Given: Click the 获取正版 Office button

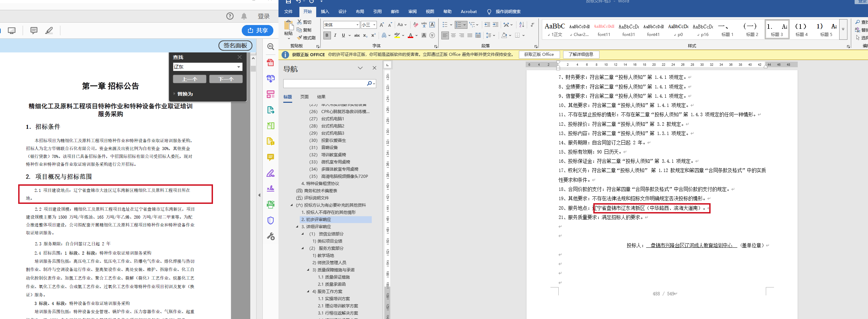Looking at the screenshot, I should point(539,54).
